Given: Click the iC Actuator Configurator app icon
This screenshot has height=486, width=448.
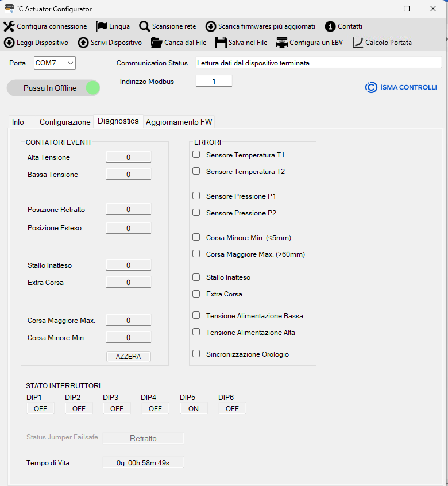Looking at the screenshot, I should coord(9,9).
